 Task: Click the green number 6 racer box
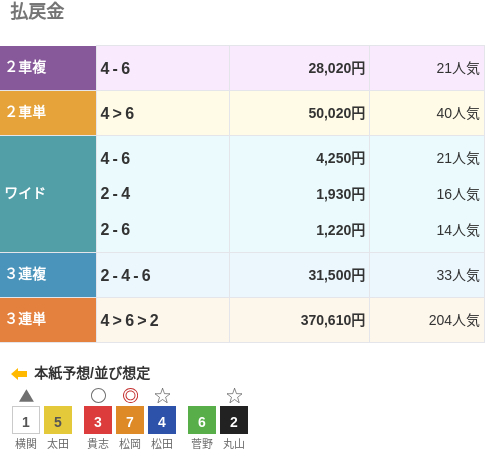(x=202, y=420)
